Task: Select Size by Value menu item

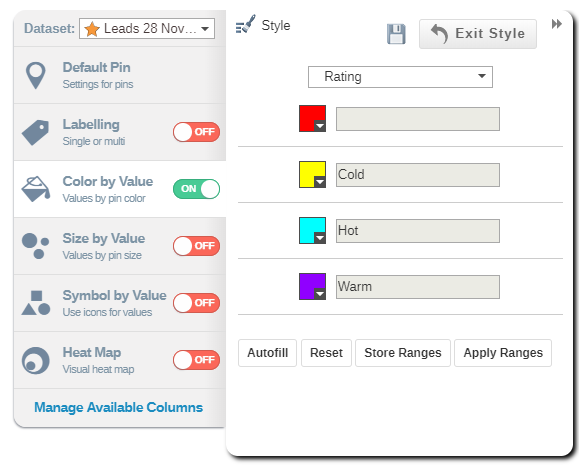Action: [x=120, y=246]
